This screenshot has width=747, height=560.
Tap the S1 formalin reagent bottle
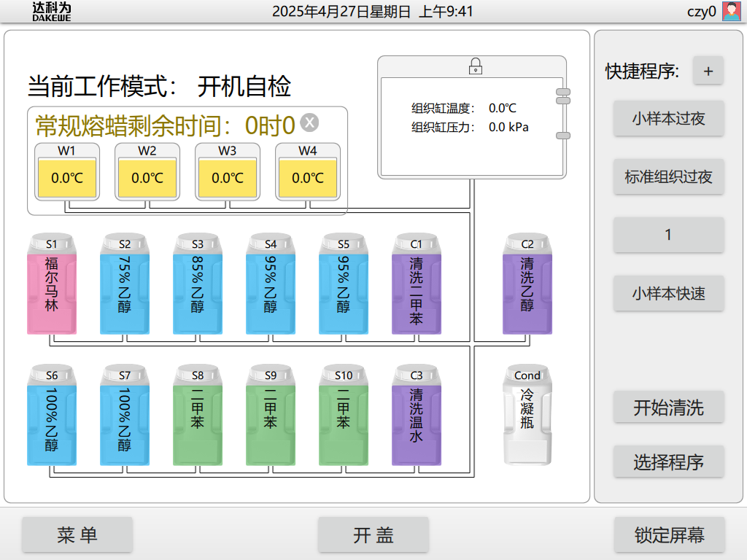[x=52, y=284]
